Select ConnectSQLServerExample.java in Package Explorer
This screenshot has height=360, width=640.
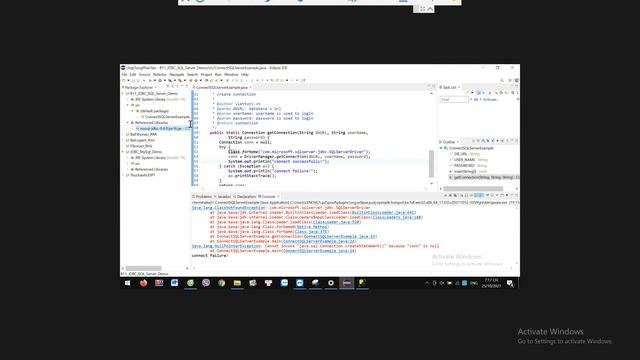click(x=165, y=117)
